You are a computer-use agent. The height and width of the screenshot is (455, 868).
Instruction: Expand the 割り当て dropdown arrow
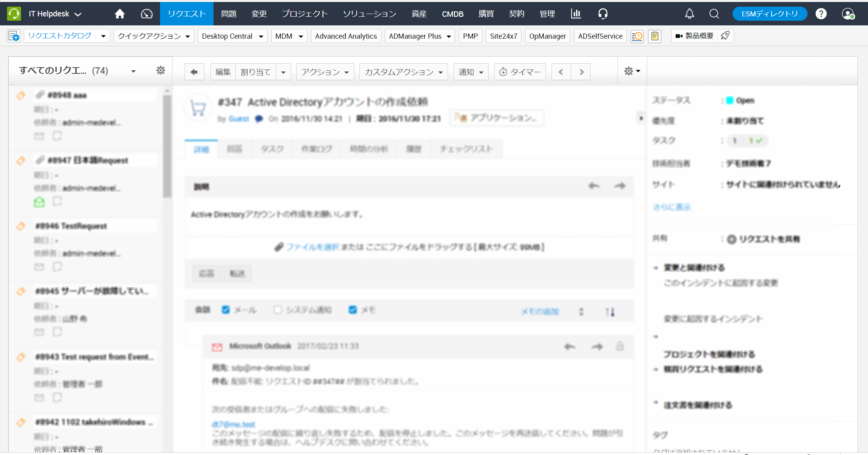pos(283,72)
